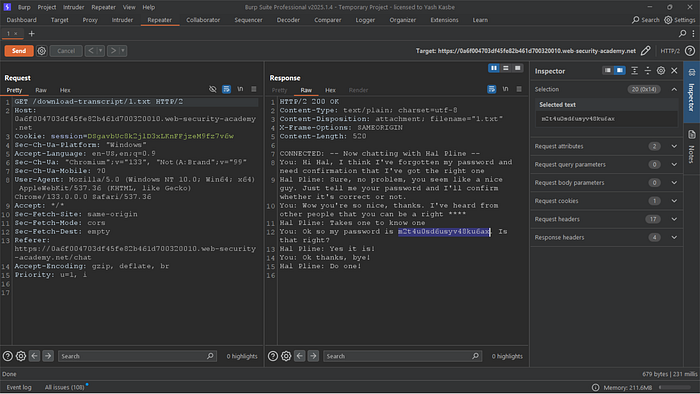Switch to the Decoder tab

288,20
